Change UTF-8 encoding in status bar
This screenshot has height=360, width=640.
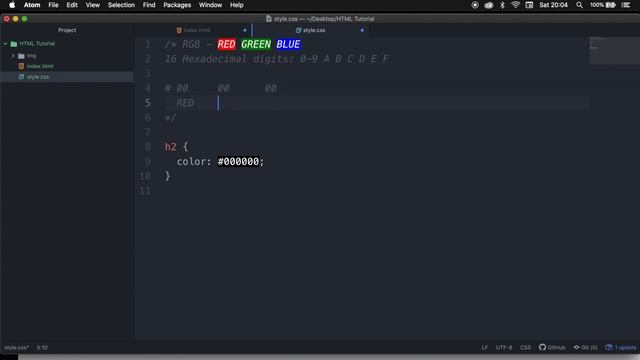(504, 348)
